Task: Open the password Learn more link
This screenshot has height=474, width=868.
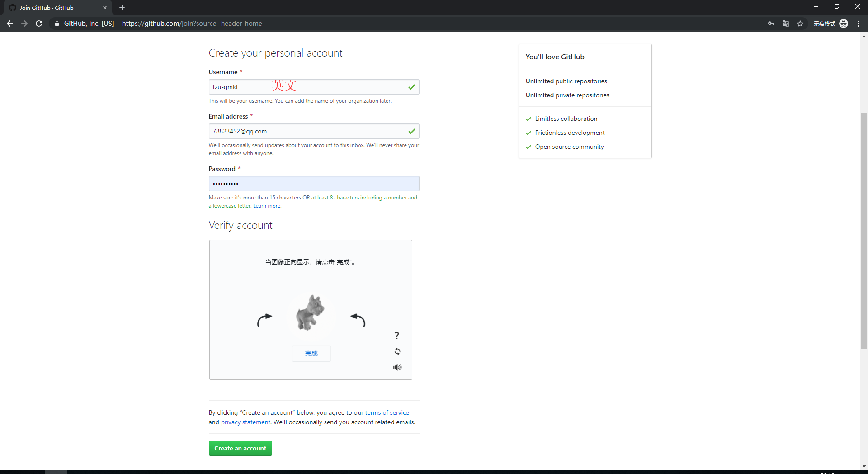Action: 267,206
